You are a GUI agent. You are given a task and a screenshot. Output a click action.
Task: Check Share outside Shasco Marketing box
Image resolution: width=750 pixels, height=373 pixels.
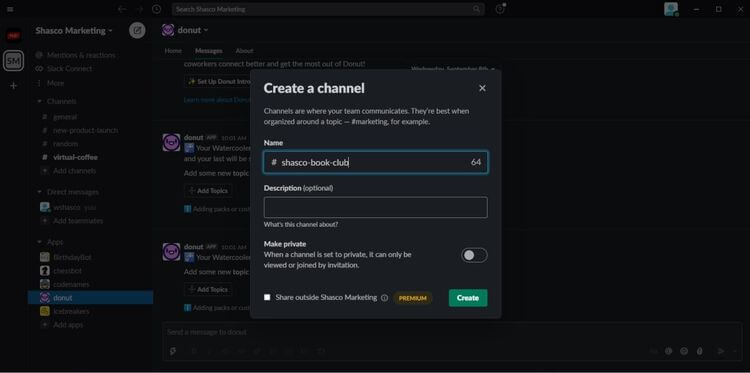267,297
